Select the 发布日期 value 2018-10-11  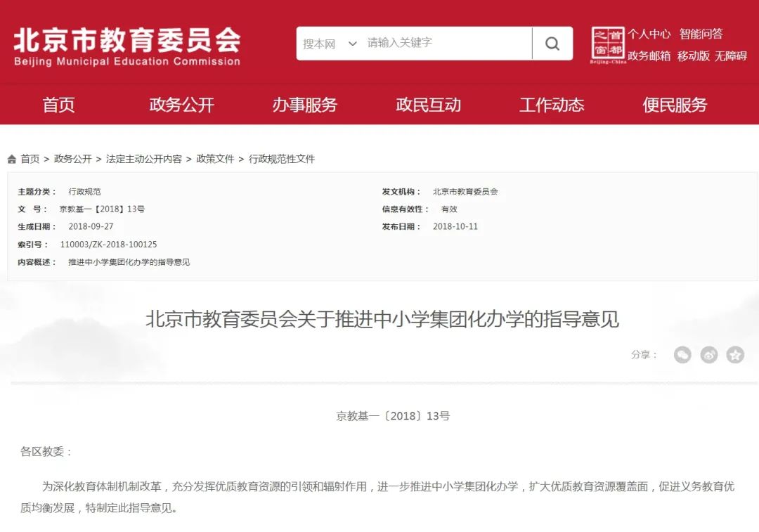tap(455, 226)
